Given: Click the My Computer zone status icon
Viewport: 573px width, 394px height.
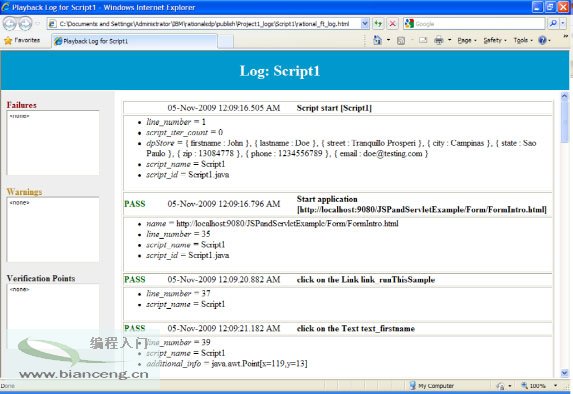Looking at the screenshot, I should 413,386.
